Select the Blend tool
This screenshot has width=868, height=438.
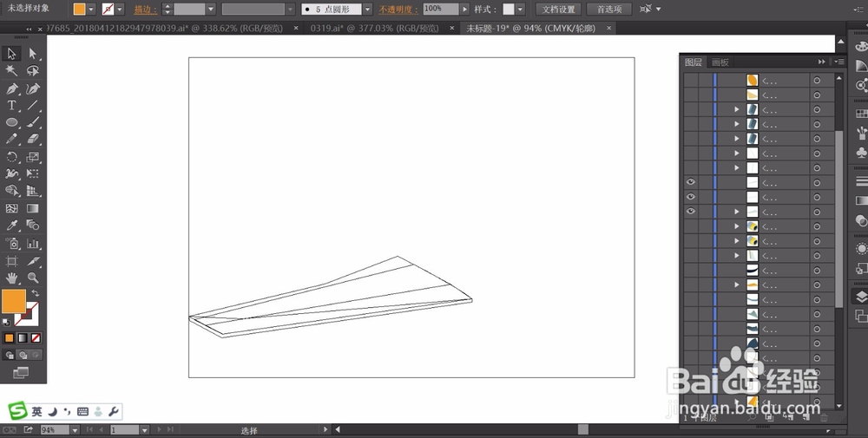33,226
